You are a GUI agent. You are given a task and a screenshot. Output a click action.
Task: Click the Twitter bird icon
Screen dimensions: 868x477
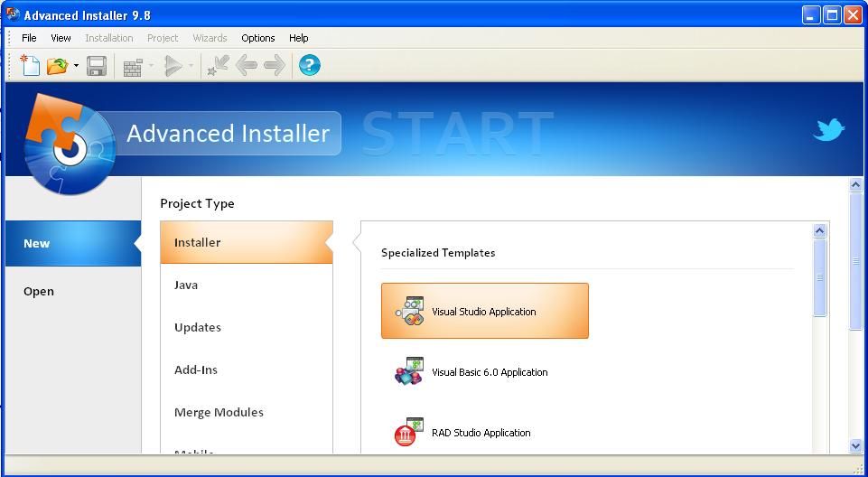[x=828, y=129]
